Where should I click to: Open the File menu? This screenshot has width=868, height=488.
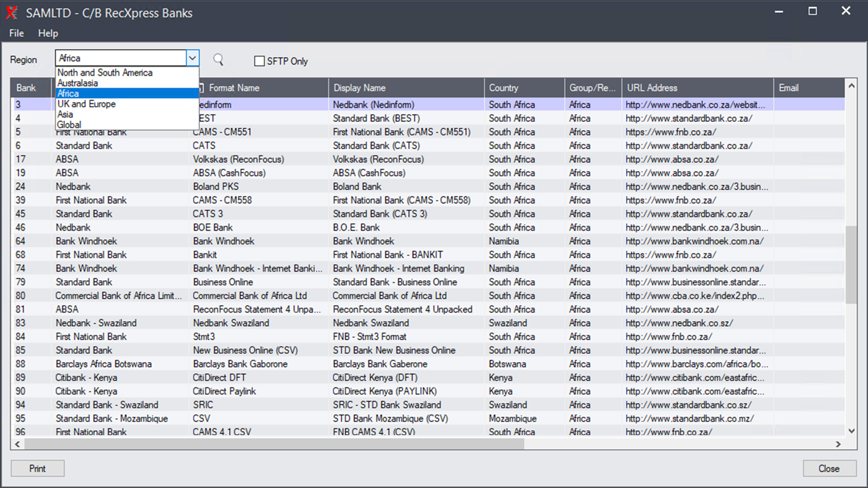pos(16,33)
